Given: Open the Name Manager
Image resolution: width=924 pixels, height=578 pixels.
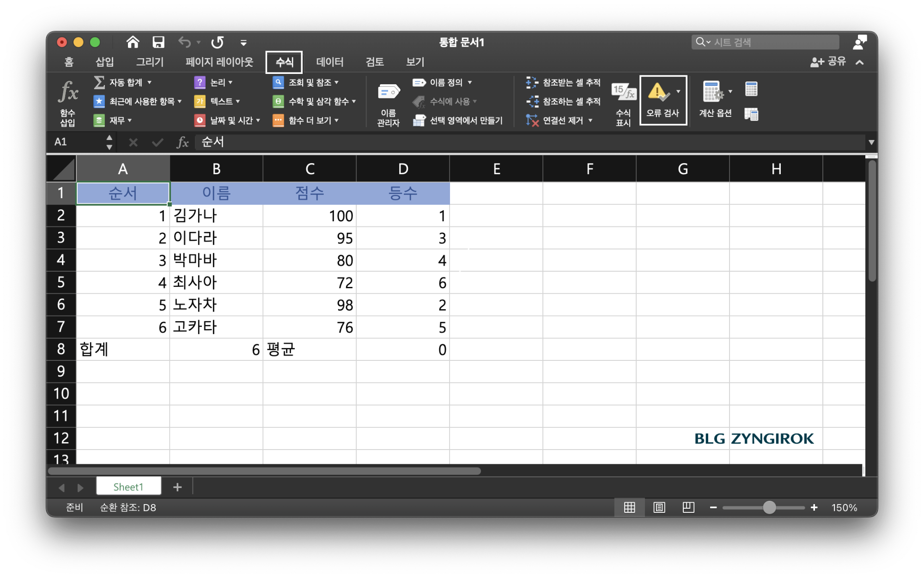Looking at the screenshot, I should point(388,101).
